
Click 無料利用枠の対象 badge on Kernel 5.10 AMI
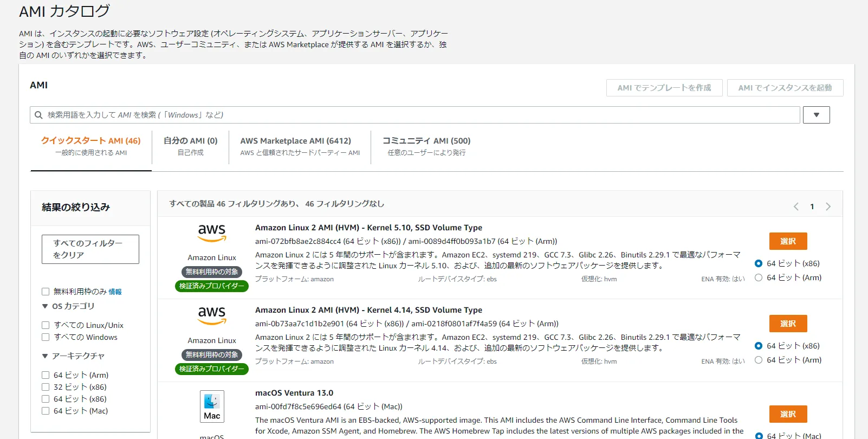(212, 272)
